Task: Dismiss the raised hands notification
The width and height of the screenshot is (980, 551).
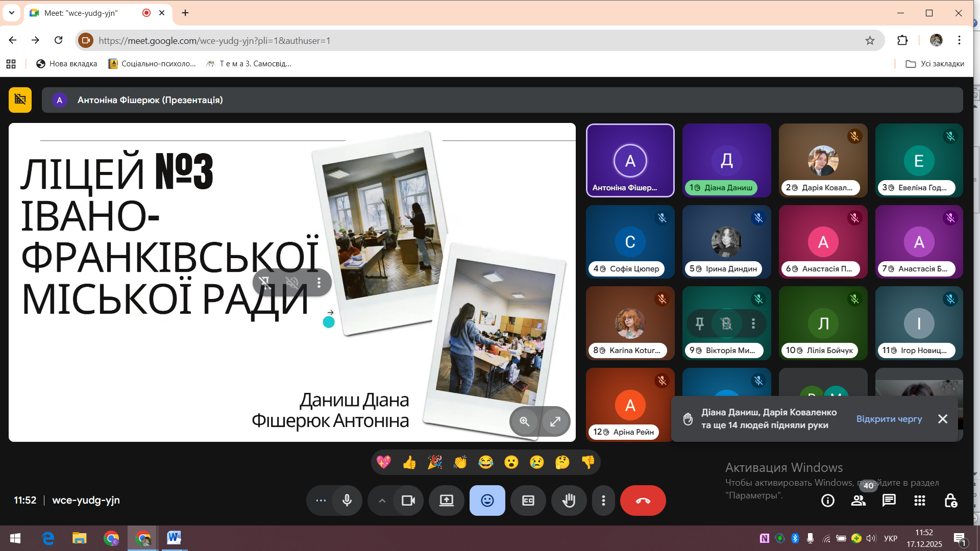Action: [x=943, y=419]
